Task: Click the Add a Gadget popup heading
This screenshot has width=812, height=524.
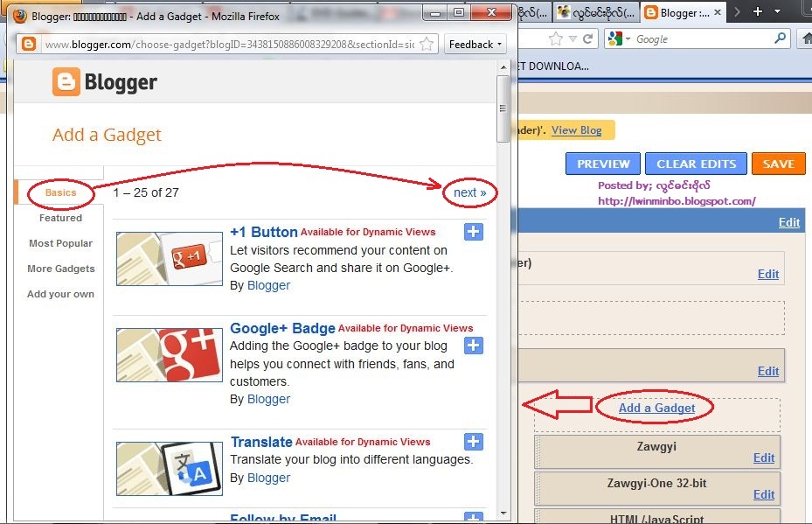Action: [107, 135]
